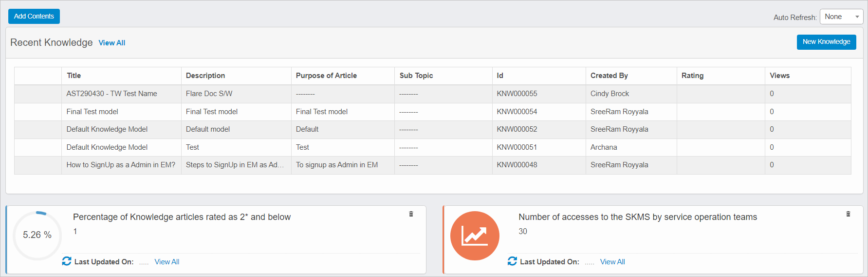This screenshot has width=868, height=277.
Task: Open the AST290430 - TW Test Name article
Action: pyautogui.click(x=111, y=94)
